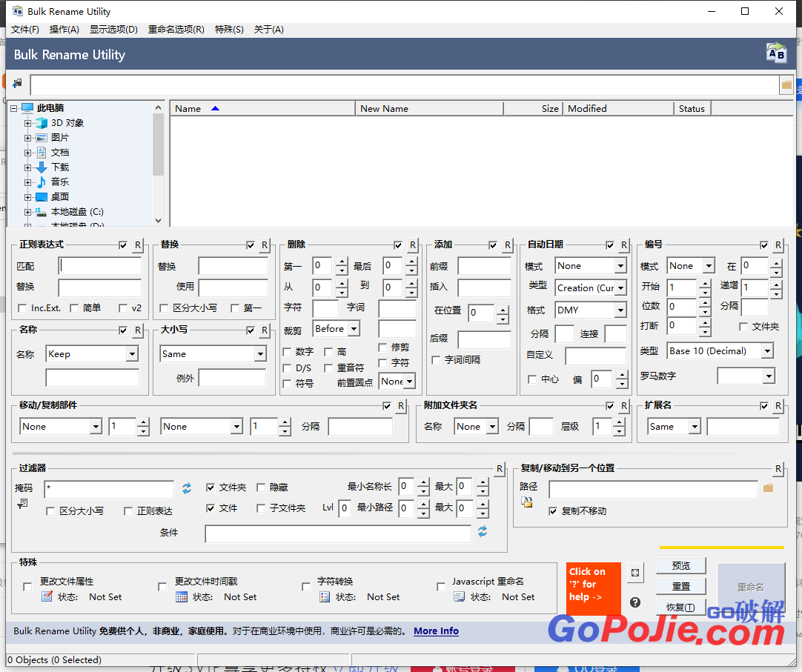Viewport: 802px width, 672px height.
Task: Browse destination folder icon beside 路径 field
Action: [x=768, y=488]
